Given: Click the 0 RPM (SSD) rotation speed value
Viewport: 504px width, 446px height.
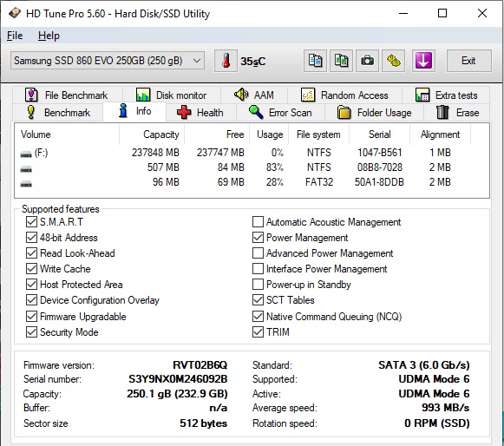Looking at the screenshot, I should [x=437, y=423].
